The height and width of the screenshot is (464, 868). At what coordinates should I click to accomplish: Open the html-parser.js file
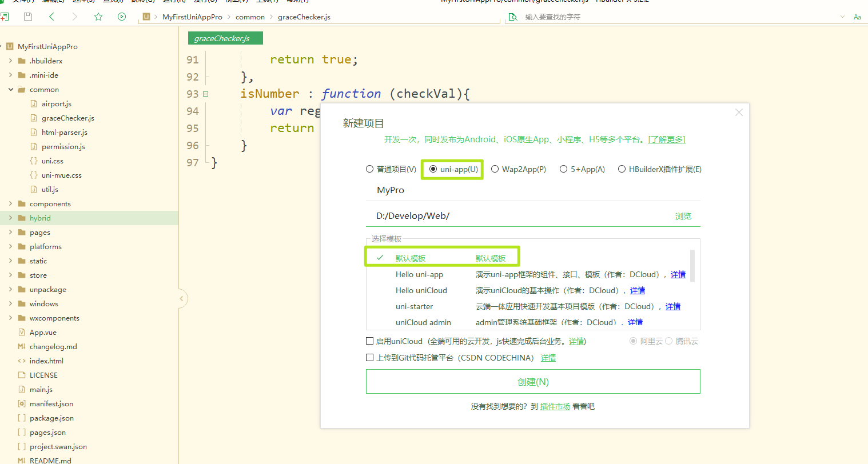coord(65,133)
